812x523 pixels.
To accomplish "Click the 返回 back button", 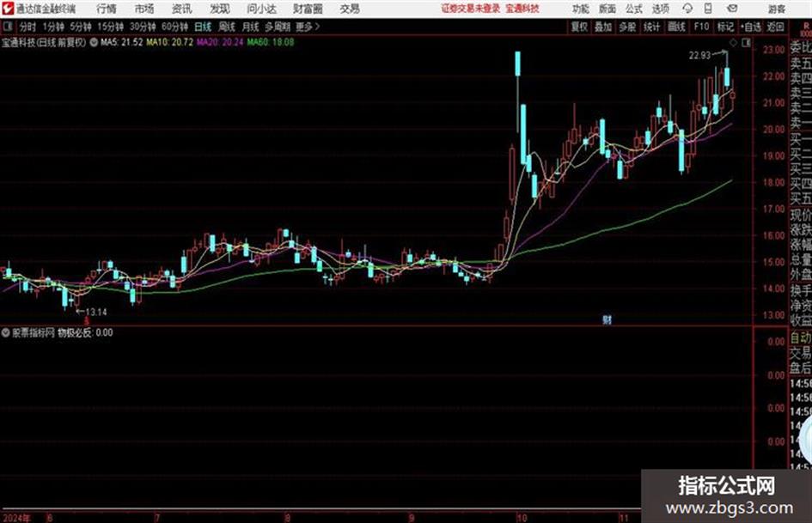I will pyautogui.click(x=775, y=27).
